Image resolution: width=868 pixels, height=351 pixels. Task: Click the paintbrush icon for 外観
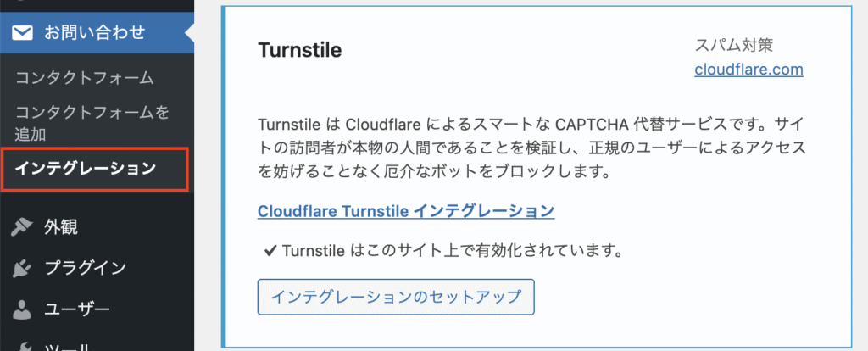21,227
